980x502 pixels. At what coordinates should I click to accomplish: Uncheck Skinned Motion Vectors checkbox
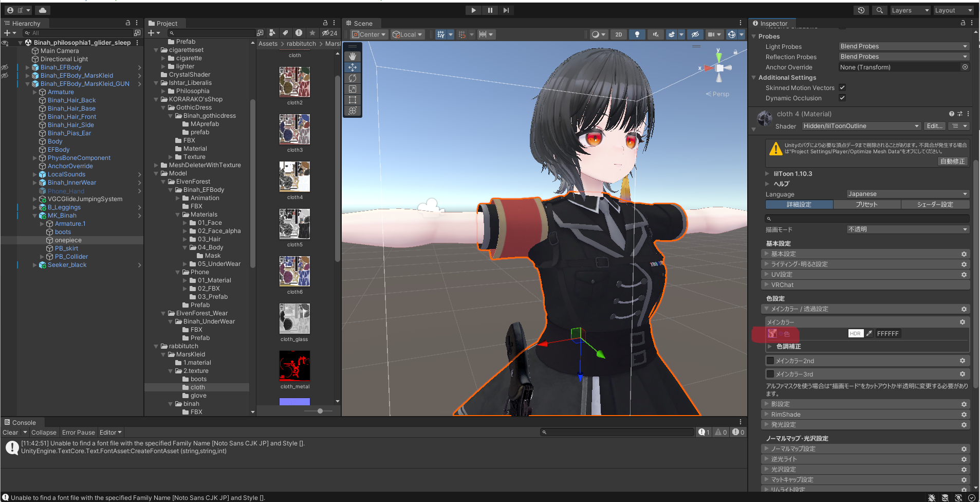click(842, 88)
